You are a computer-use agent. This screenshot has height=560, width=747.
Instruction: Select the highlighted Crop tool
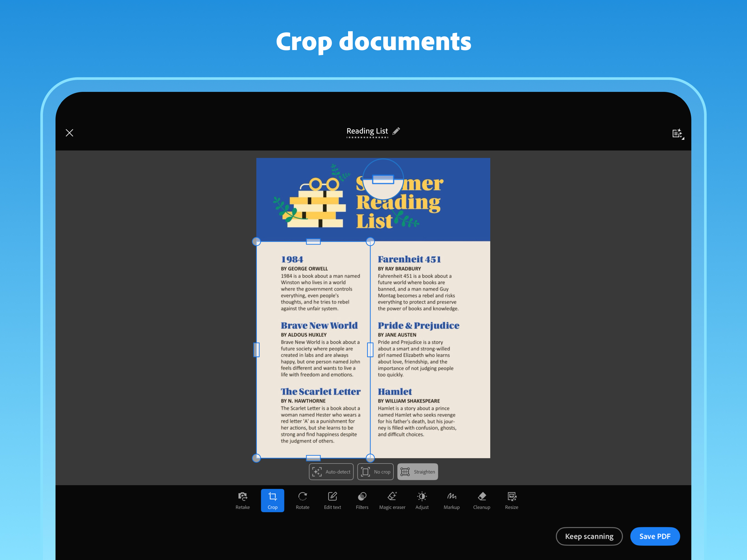coord(273,500)
